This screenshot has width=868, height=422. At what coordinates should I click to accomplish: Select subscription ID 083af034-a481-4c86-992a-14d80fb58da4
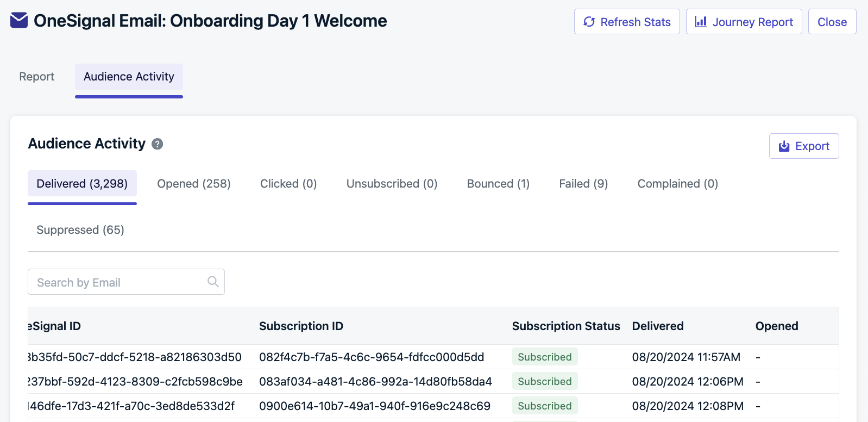click(x=375, y=382)
